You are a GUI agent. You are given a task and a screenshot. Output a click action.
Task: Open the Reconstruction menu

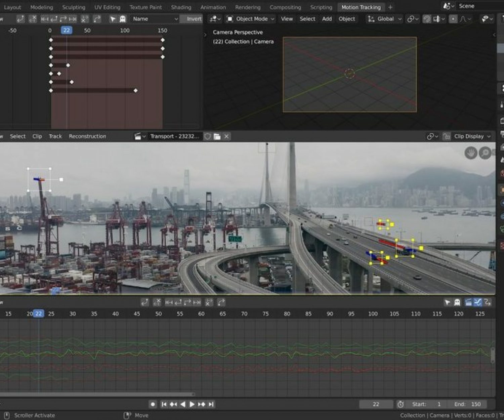[x=87, y=136]
